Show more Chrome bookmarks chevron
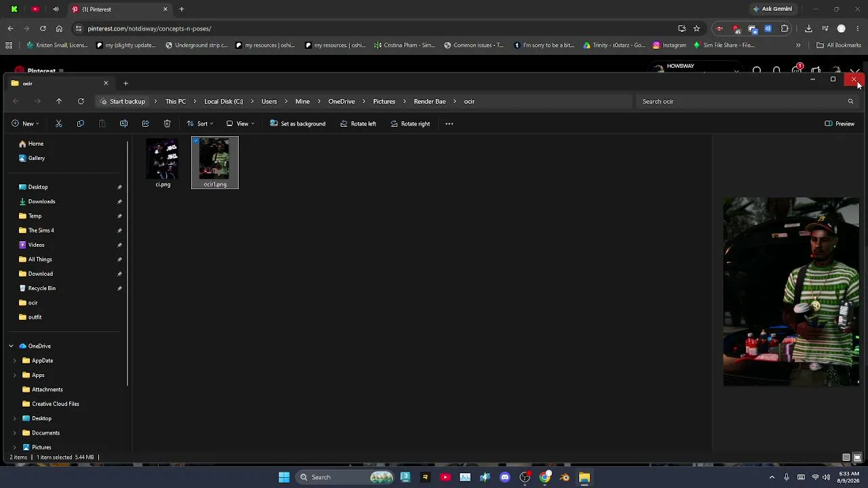Image resolution: width=868 pixels, height=488 pixels. click(x=798, y=45)
